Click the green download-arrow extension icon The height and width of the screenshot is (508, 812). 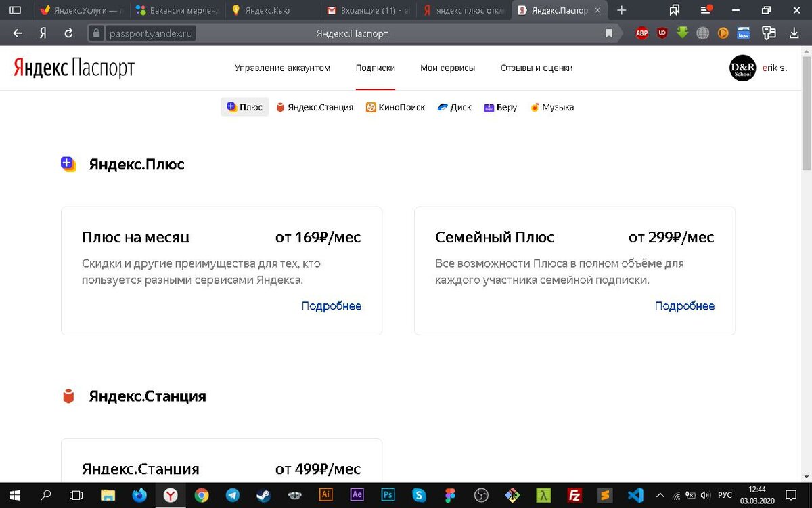(683, 33)
